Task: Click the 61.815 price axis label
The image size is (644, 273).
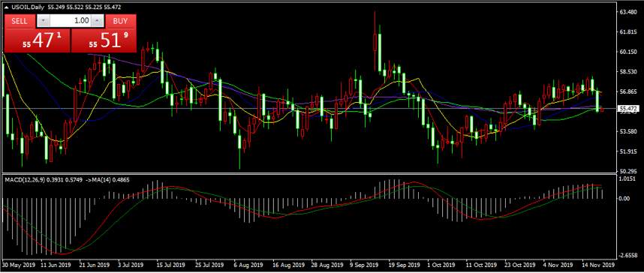Action: [627, 32]
